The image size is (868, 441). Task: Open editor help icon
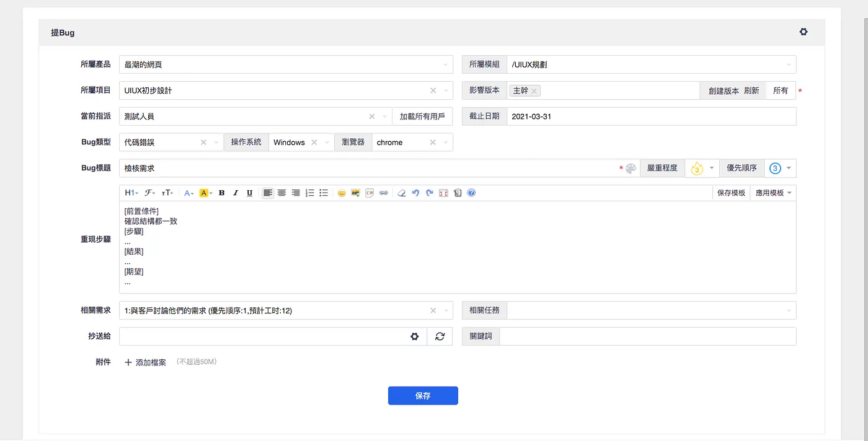[471, 193]
